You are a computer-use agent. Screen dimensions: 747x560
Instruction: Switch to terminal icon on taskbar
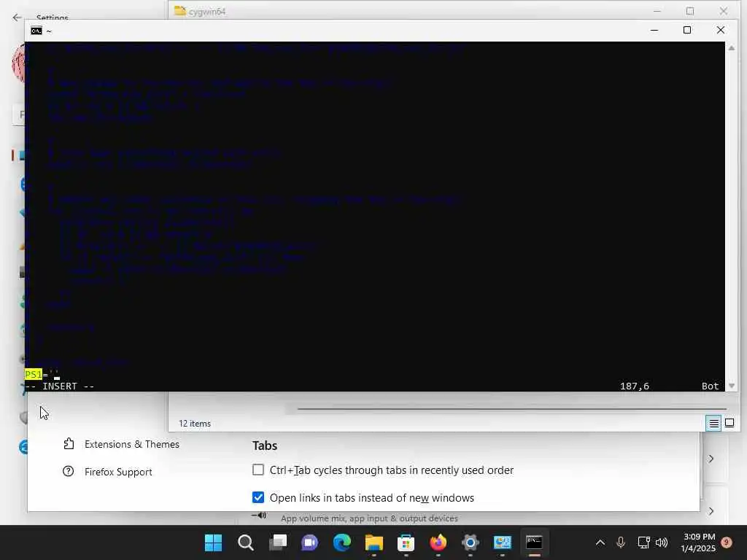coord(534,542)
